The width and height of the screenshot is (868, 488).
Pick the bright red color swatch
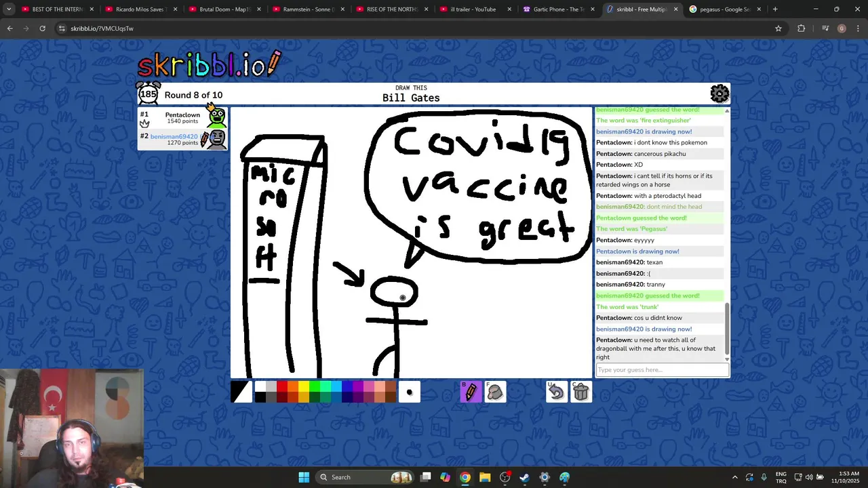click(x=282, y=386)
